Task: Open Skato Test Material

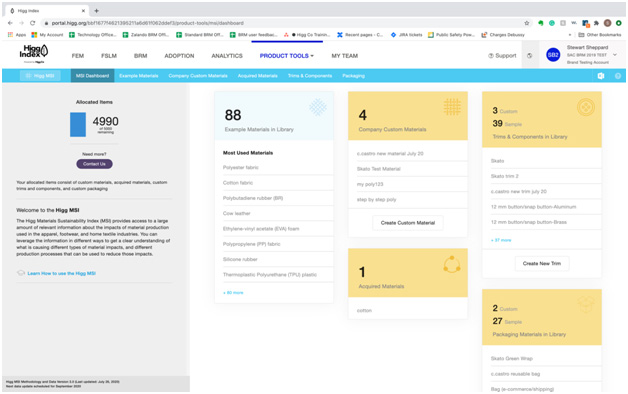Action: click(x=379, y=169)
